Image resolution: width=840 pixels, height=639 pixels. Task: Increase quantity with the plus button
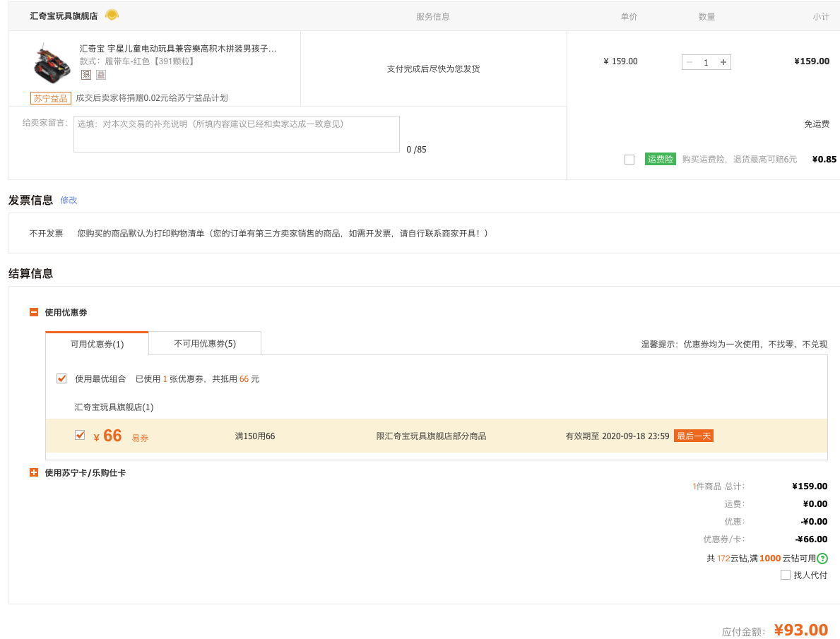click(723, 62)
